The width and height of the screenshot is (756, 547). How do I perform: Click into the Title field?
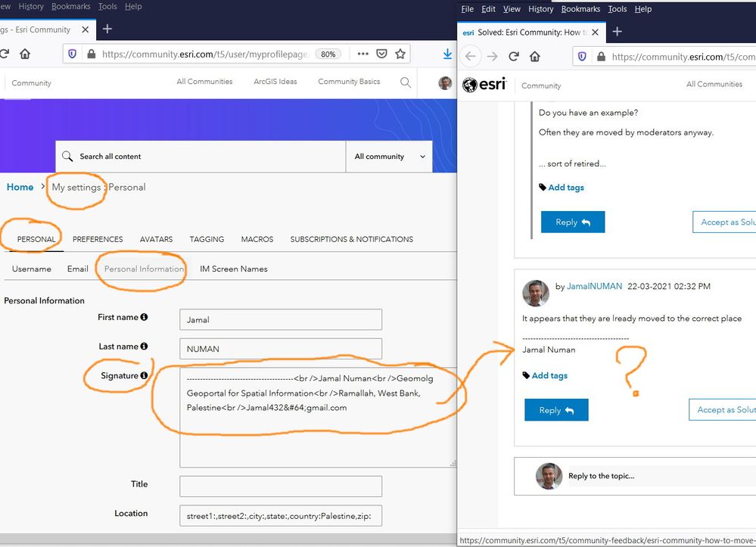[281, 486]
